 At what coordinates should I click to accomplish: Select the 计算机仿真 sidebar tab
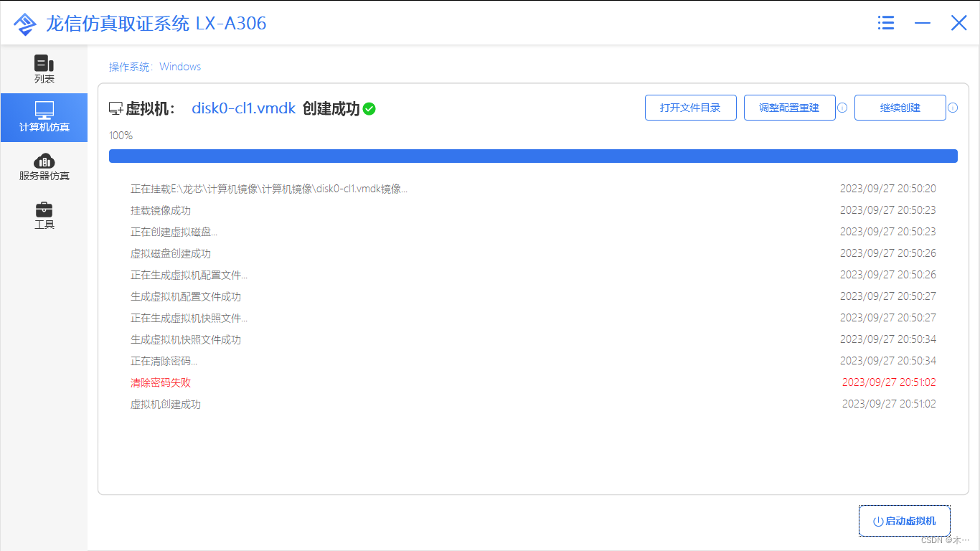pos(44,118)
